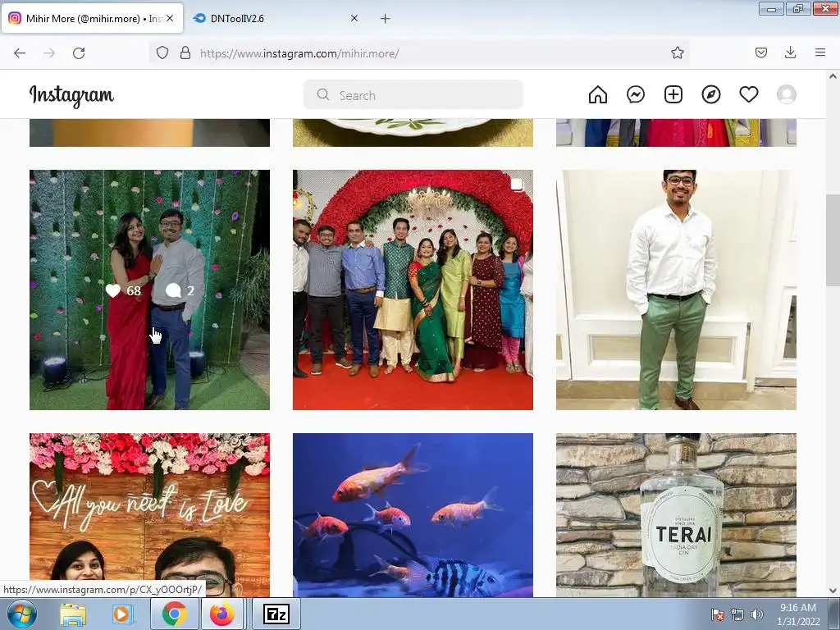This screenshot has width=840, height=630.
Task: Reload the page with the refresh icon
Action: [x=79, y=53]
